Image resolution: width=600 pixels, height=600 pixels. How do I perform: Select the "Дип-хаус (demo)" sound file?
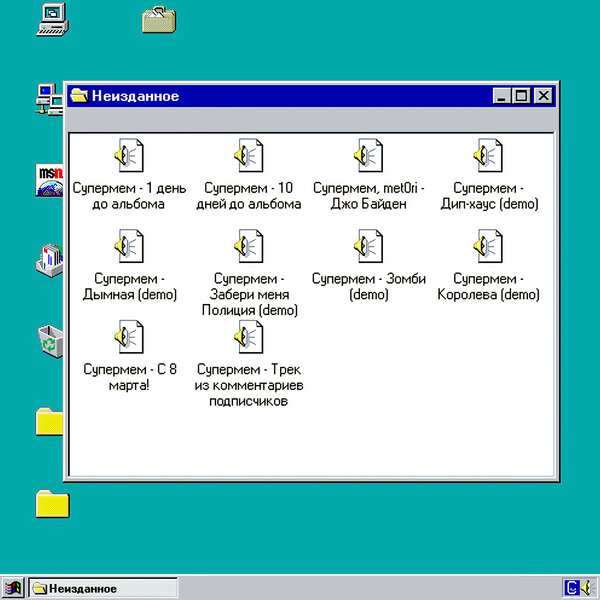[x=488, y=157]
